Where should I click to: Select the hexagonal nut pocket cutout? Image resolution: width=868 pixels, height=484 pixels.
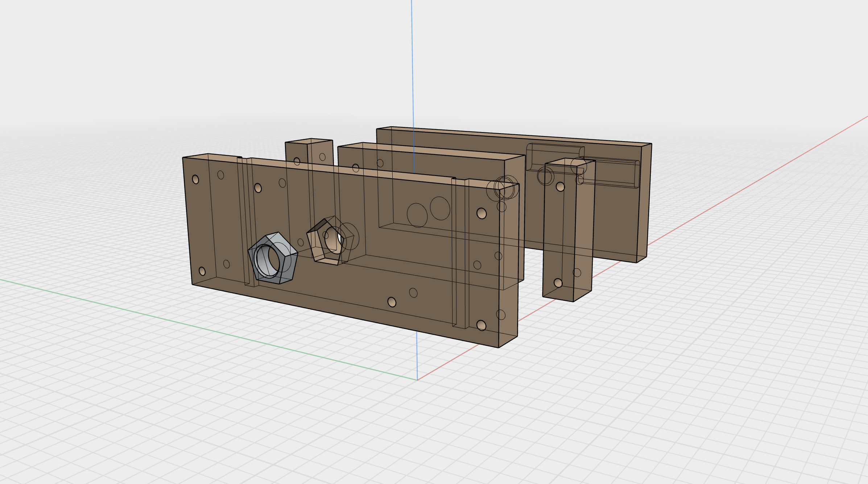(x=326, y=242)
